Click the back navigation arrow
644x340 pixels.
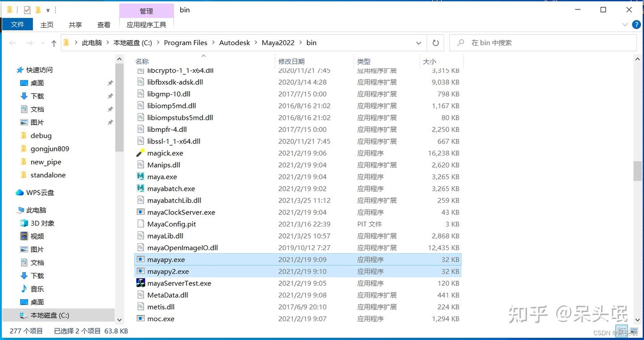(12, 42)
